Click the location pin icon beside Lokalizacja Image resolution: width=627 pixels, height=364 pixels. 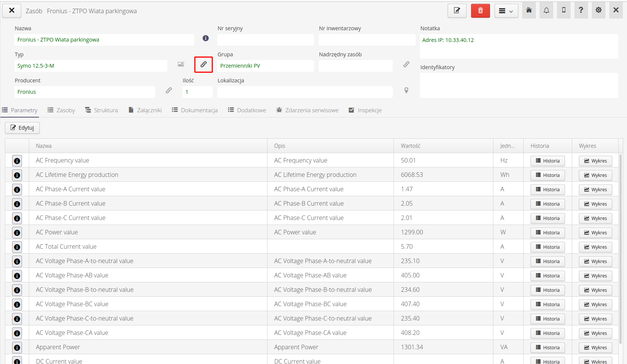[406, 90]
